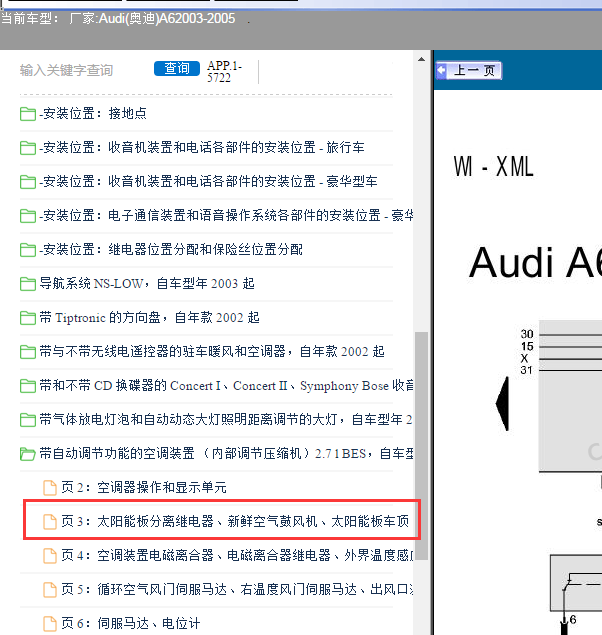Viewport: 602px width, 635px height.
Task: Open folder icon for 收音机装置 旅行车 row
Action: [28, 148]
